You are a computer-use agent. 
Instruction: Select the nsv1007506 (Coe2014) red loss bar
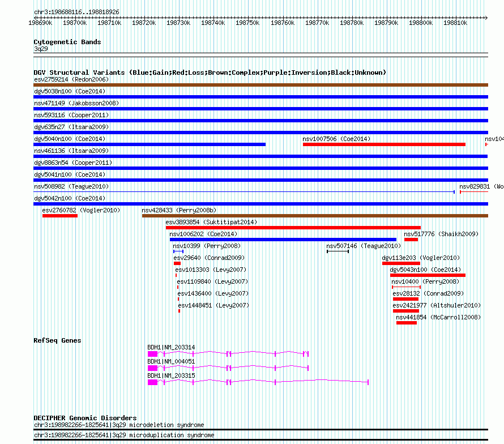(384, 144)
